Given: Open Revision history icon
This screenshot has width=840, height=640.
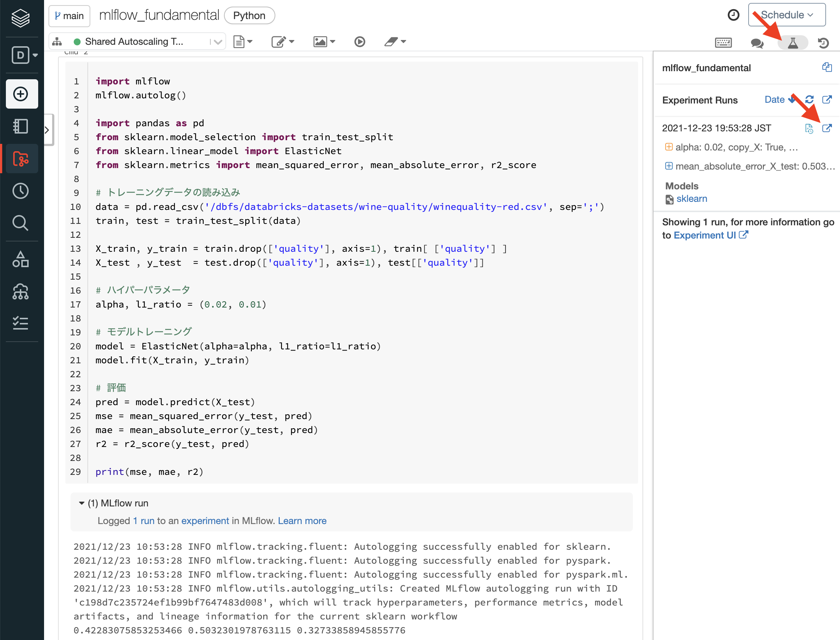Looking at the screenshot, I should [823, 43].
